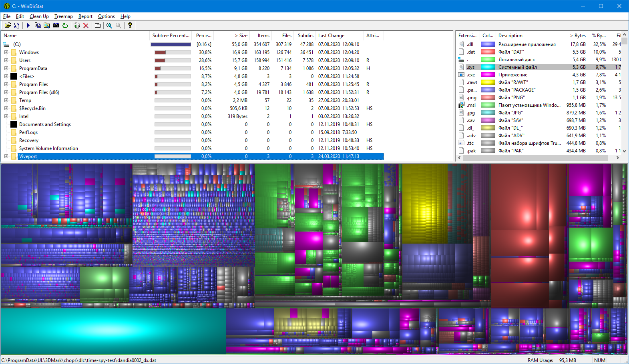The width and height of the screenshot is (629, 364).
Task: Click the magenta color swatch for .exe
Action: 488,75
